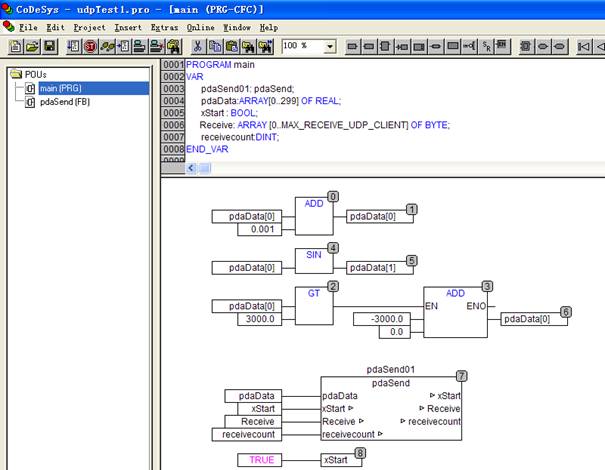Select the SIN function block

point(313,263)
